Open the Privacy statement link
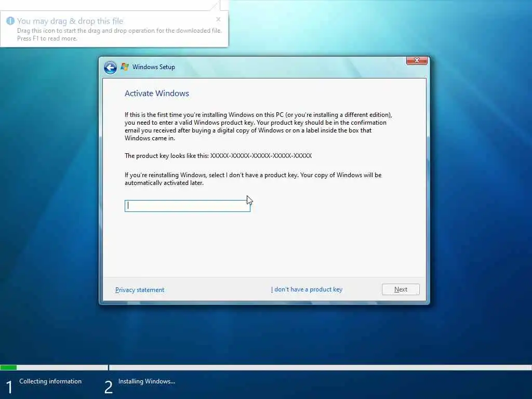Screen dimensions: 532x399 coord(140,290)
